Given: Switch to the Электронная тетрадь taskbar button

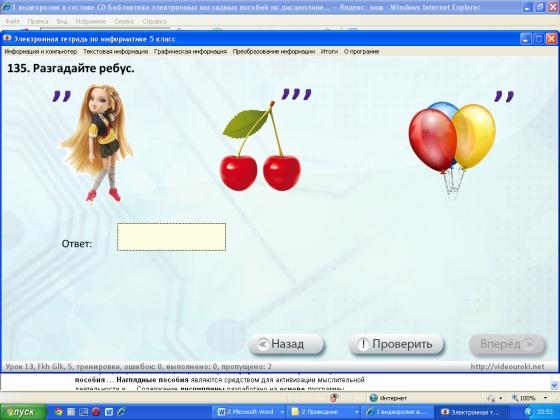Looking at the screenshot, I should [x=472, y=412].
